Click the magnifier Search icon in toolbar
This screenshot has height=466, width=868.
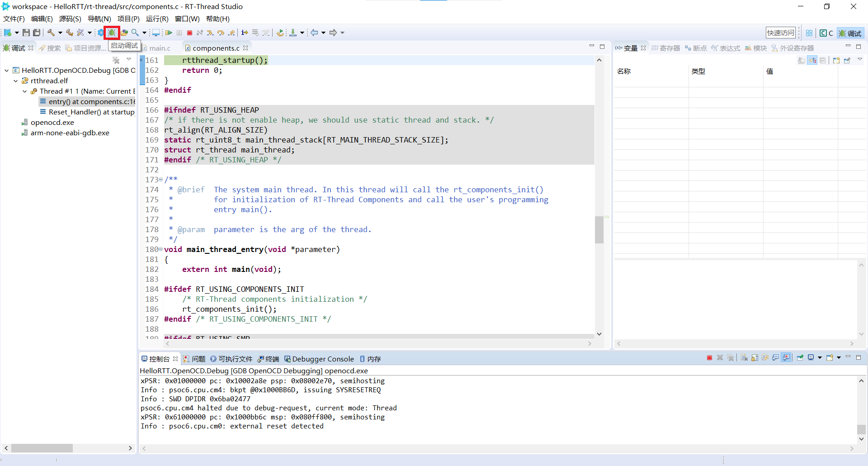[x=135, y=33]
